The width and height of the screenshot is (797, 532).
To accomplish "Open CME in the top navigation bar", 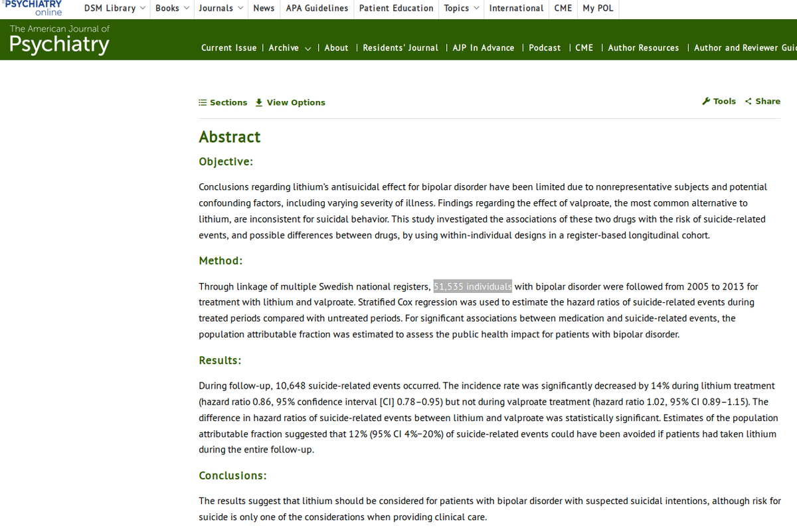I will pos(563,8).
